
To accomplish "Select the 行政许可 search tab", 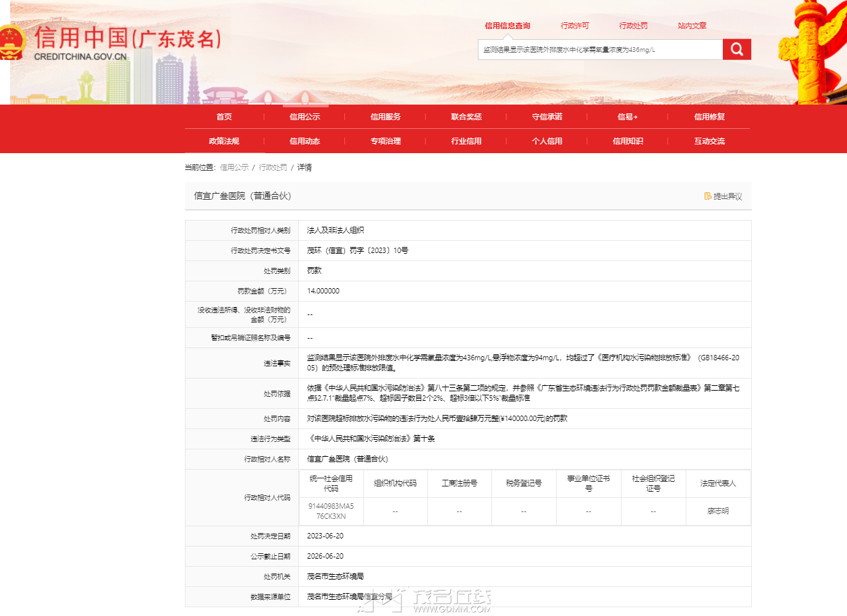I will click(x=574, y=26).
